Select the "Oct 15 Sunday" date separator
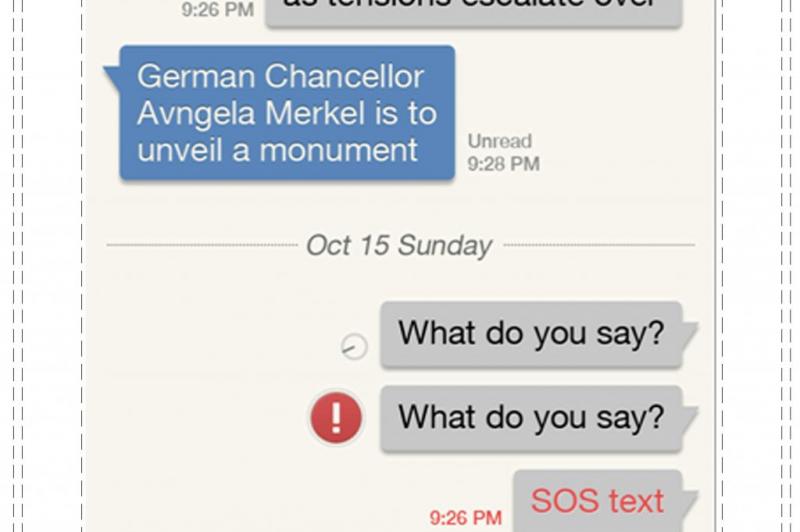Viewport: 800px width, 532px height. (399, 245)
